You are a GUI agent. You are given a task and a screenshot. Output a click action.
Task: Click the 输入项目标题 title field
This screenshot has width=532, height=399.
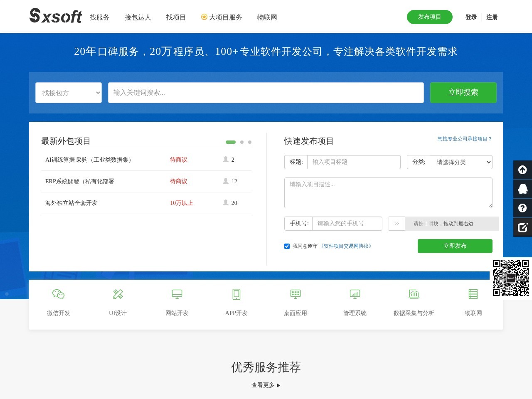pyautogui.click(x=354, y=162)
